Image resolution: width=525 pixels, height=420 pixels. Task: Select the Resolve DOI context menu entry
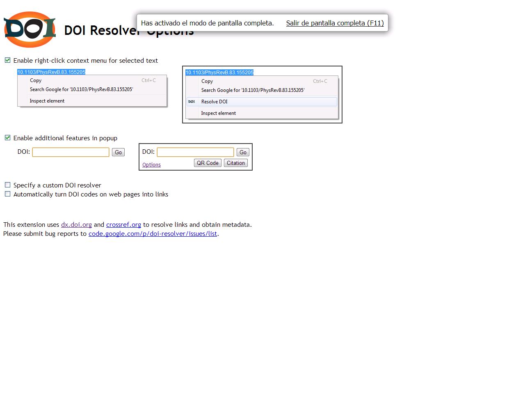214,102
